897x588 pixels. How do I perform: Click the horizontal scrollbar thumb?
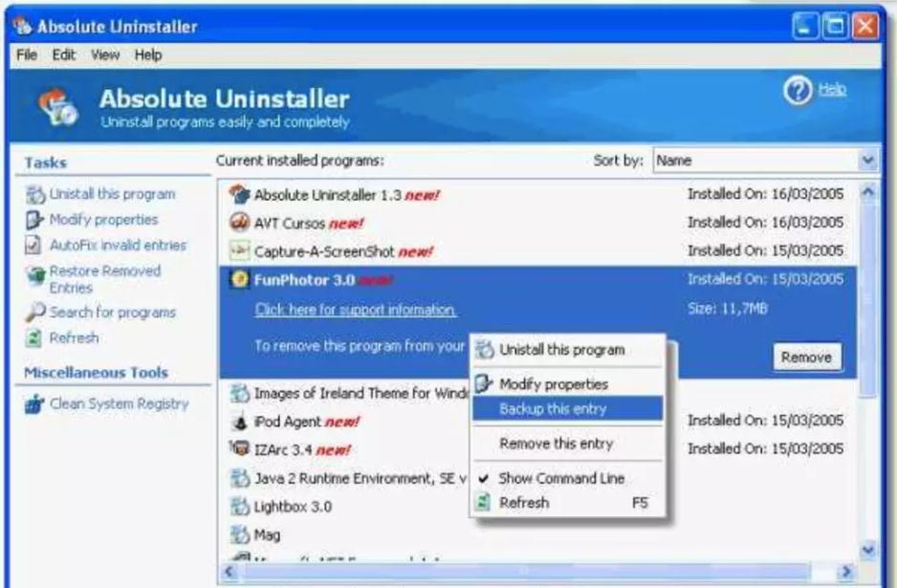(x=525, y=571)
